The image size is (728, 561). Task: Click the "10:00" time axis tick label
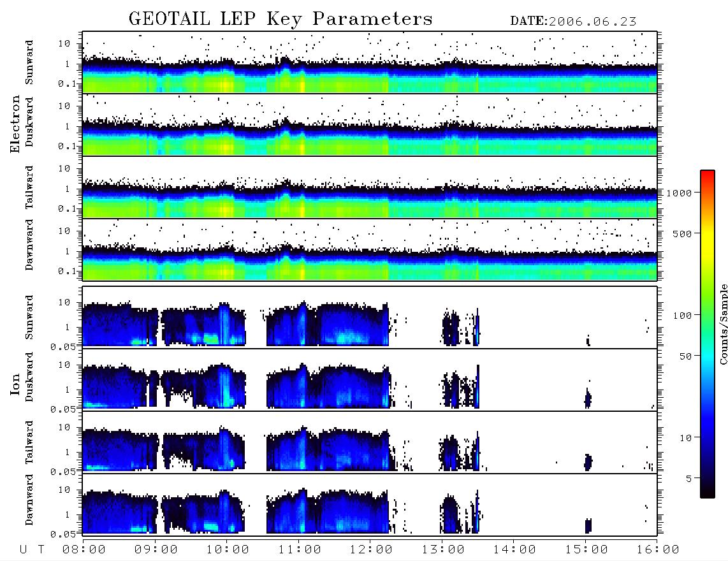pyautogui.click(x=228, y=550)
